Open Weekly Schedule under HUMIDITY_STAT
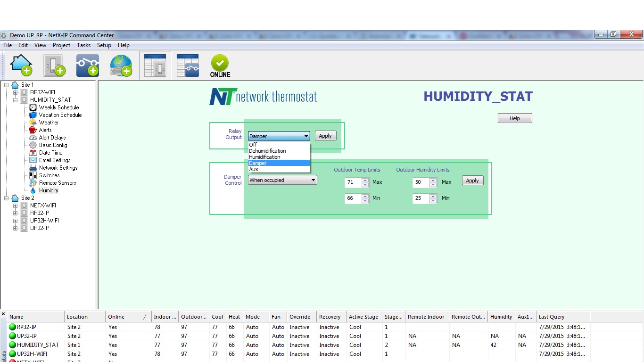Viewport: 644px width, 362px height. tap(59, 107)
